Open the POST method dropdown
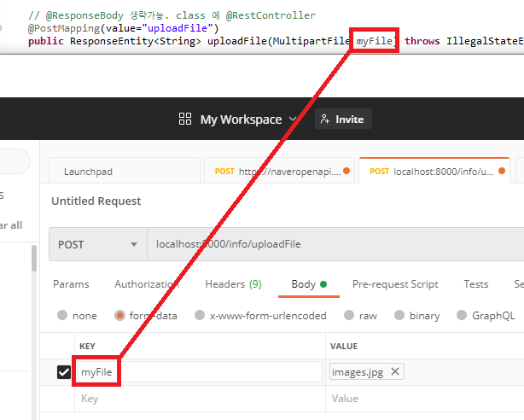 [98, 244]
